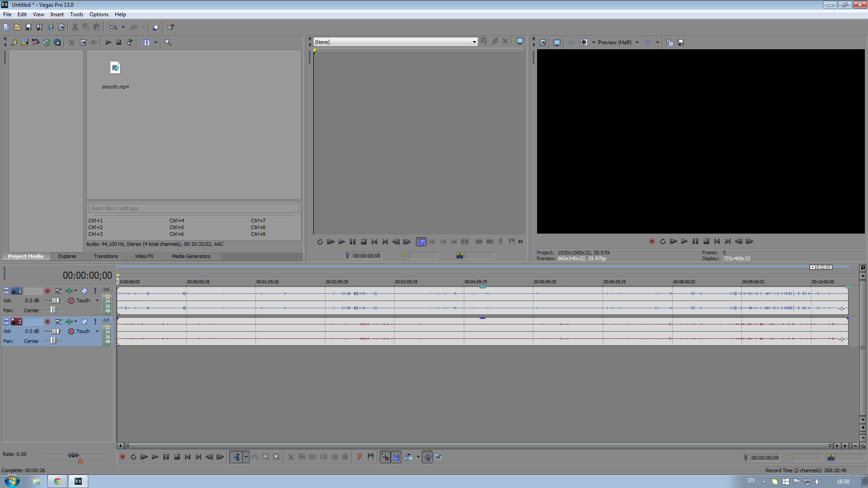Open the Media Generators tab
The height and width of the screenshot is (488, 868).
pyautogui.click(x=191, y=256)
